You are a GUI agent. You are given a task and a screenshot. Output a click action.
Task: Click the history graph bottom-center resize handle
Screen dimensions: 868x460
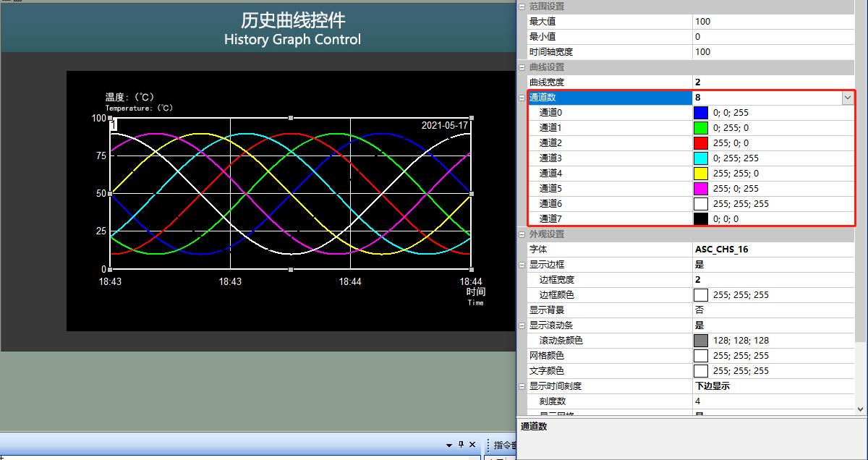(x=291, y=269)
